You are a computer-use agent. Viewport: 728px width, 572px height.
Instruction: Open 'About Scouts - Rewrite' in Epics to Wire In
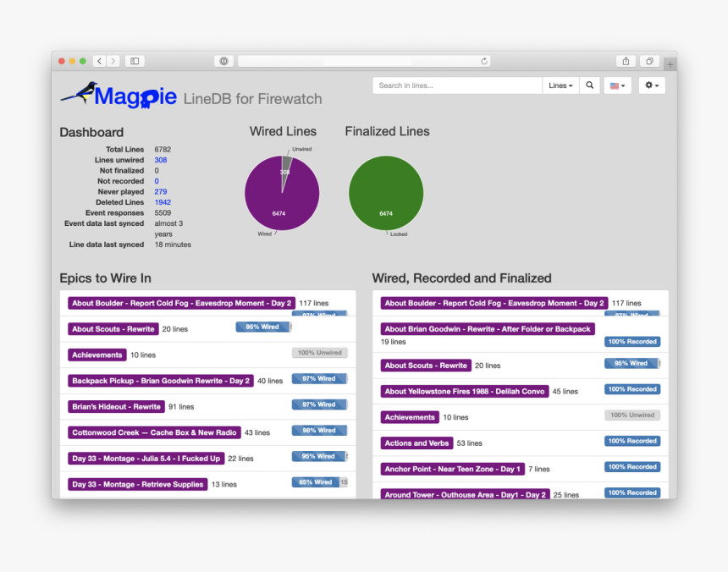(x=113, y=329)
